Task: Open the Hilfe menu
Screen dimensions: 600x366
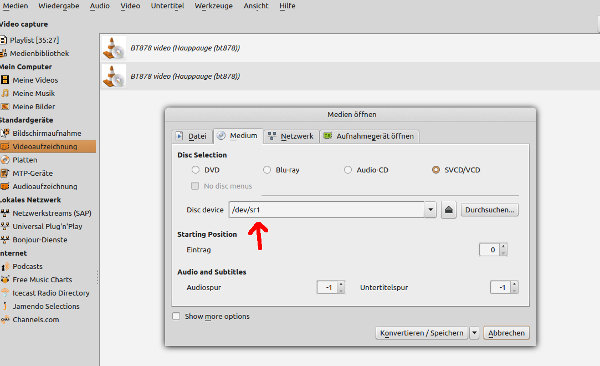Action: [287, 6]
